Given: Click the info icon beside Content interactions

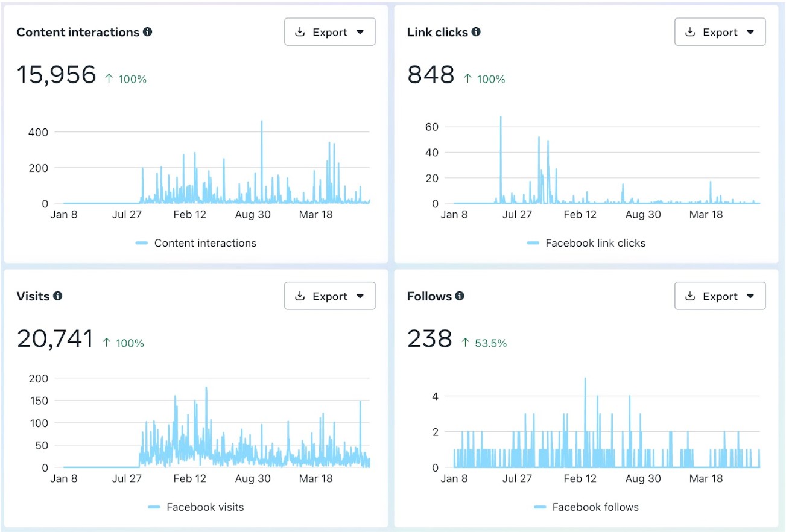Looking at the screenshot, I should [148, 32].
